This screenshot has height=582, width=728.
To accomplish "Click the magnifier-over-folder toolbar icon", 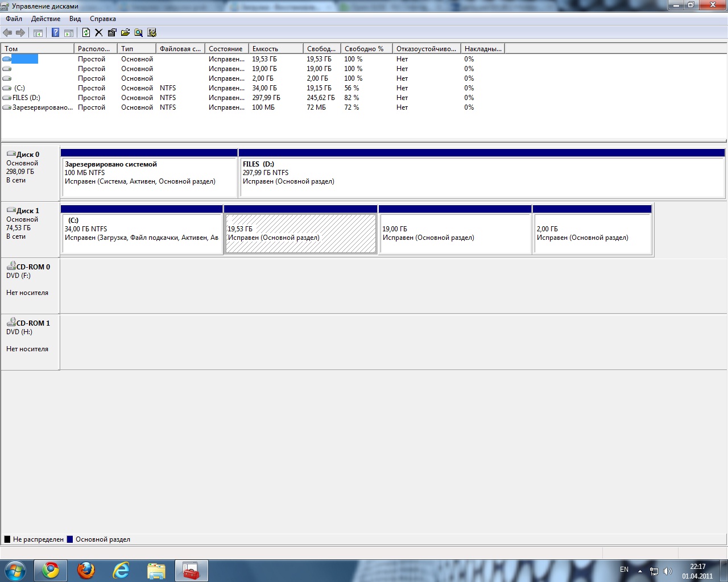I will pyautogui.click(x=138, y=33).
